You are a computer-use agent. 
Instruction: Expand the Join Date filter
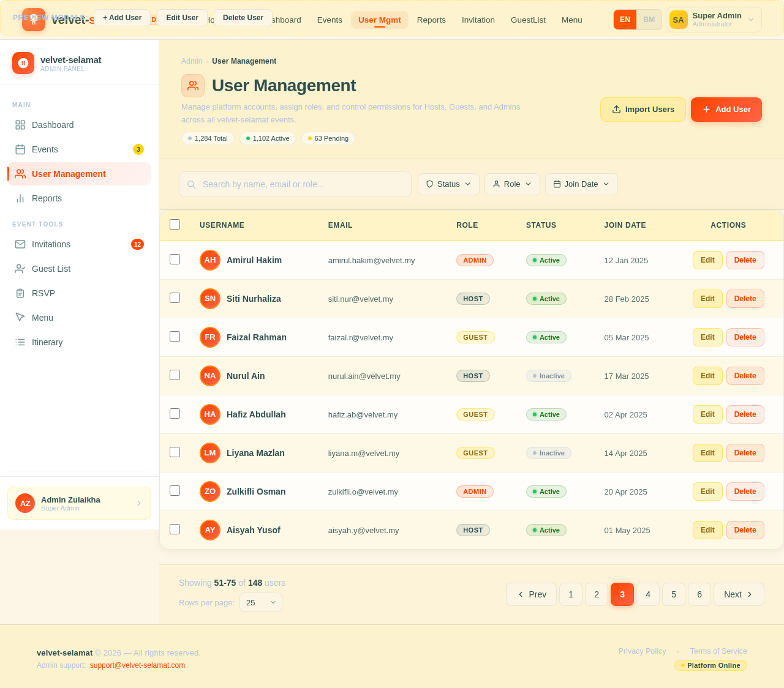click(581, 184)
